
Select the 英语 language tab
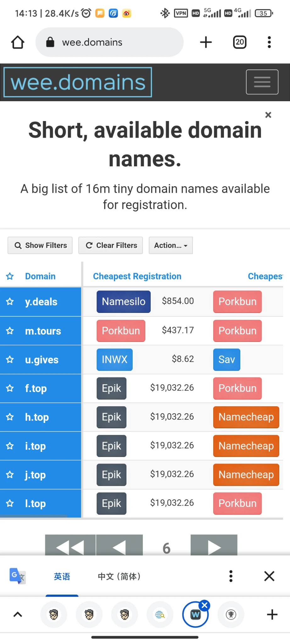[62, 576]
